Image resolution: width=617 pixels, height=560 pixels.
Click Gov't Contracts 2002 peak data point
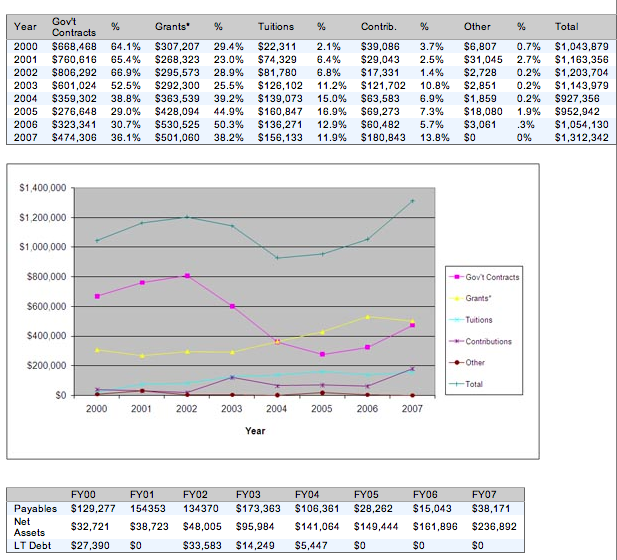[186, 275]
